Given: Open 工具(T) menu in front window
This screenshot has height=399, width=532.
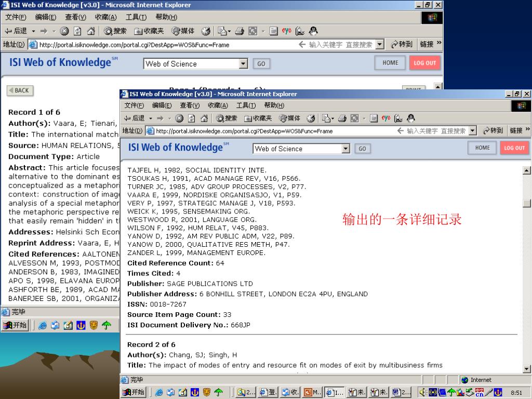Looking at the screenshot, I should click(246, 105).
